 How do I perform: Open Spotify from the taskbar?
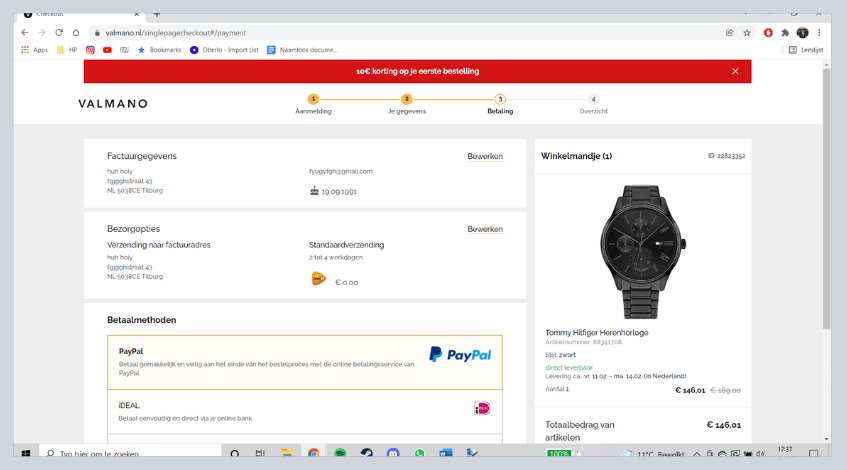point(340,453)
